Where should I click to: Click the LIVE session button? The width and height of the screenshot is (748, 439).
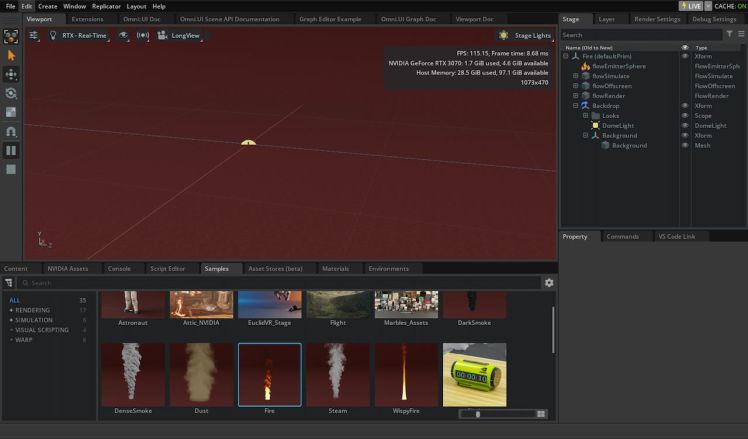coord(693,6)
